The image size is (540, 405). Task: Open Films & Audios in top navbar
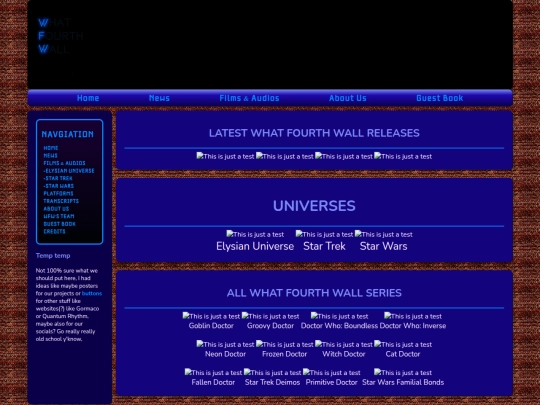pyautogui.click(x=249, y=98)
